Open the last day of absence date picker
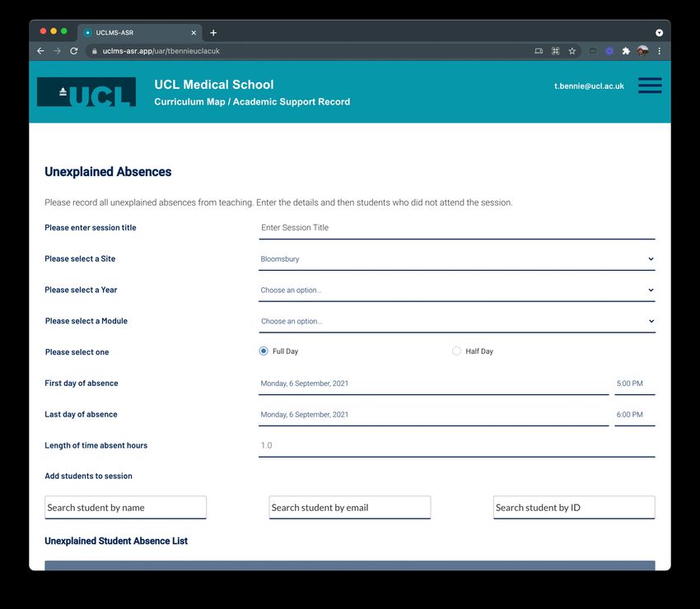The width and height of the screenshot is (700, 609). (x=433, y=415)
